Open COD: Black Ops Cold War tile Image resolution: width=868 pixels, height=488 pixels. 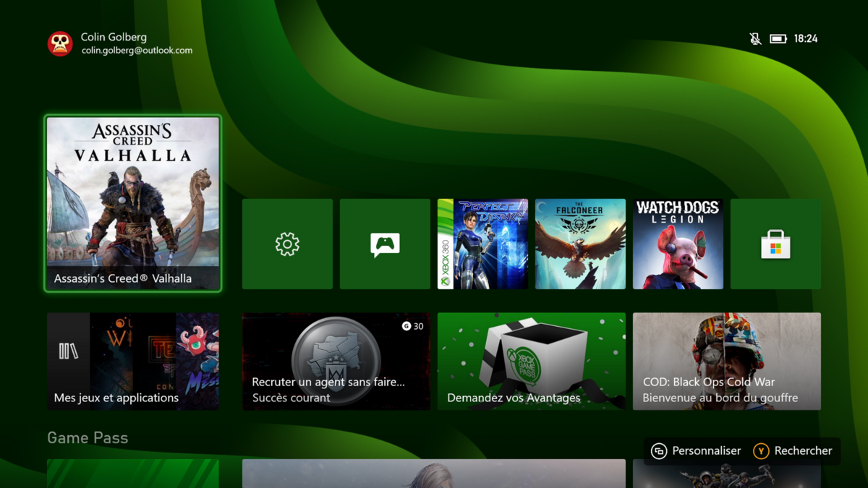[727, 361]
